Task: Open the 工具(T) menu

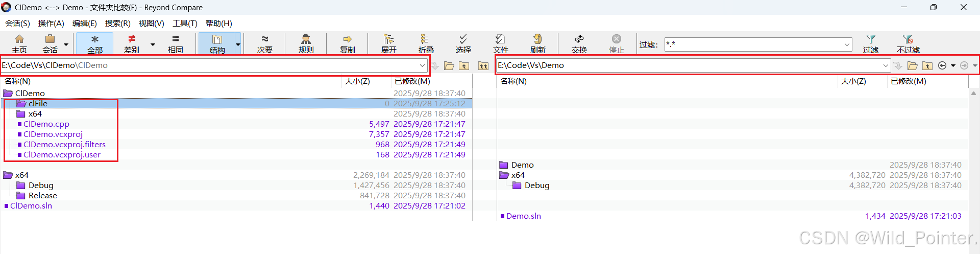Action: coord(185,23)
